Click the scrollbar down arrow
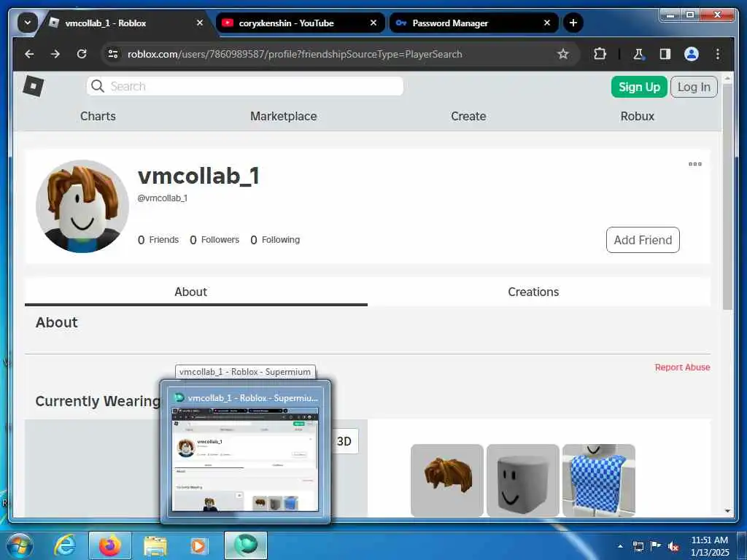The height and width of the screenshot is (560, 747). click(x=727, y=511)
